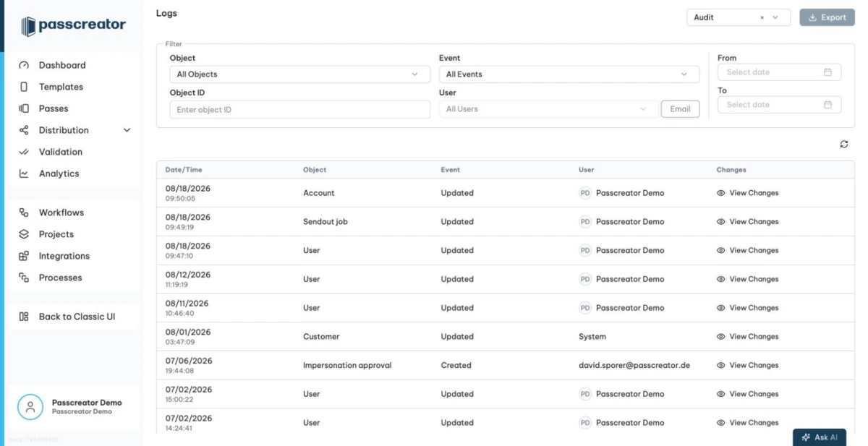Click the Distribution share icon
This screenshot has height=446, width=868.
click(x=24, y=130)
